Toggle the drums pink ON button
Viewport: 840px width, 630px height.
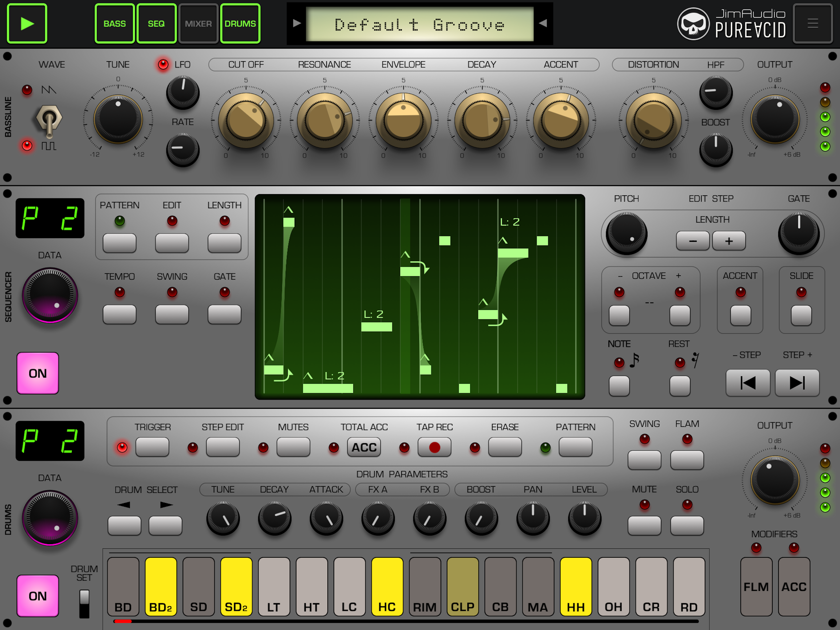(38, 596)
